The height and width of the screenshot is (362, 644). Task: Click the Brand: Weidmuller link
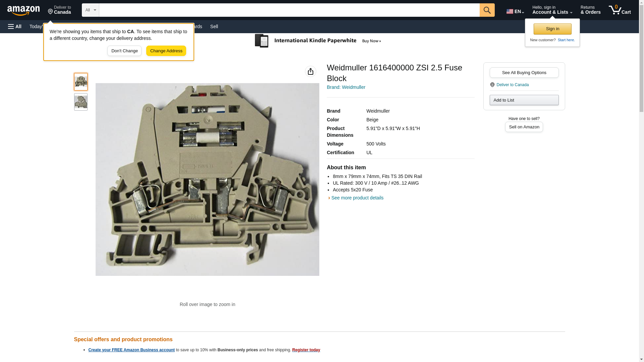[346, 87]
